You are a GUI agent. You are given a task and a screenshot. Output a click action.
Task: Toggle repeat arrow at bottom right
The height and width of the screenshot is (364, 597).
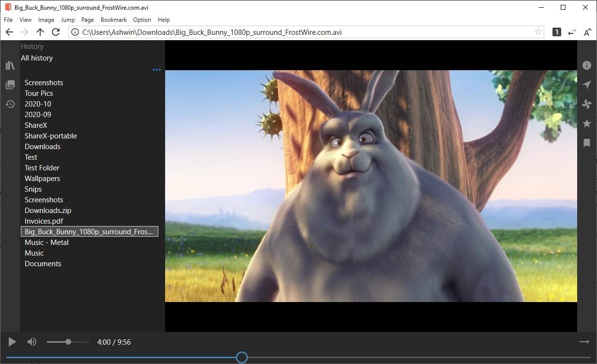584,342
